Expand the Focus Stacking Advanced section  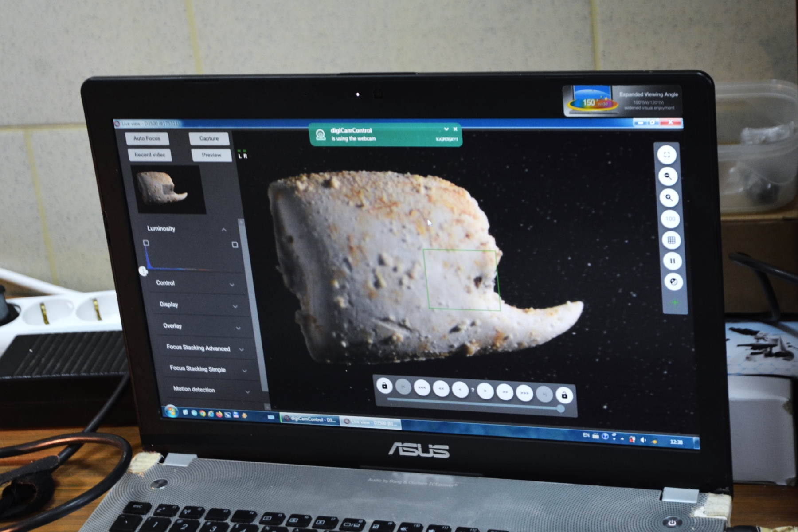[241, 349]
